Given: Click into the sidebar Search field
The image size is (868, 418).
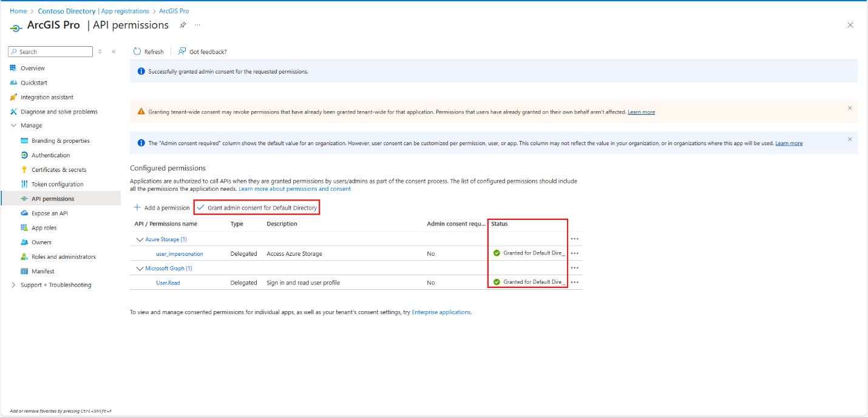Looking at the screenshot, I should point(50,52).
